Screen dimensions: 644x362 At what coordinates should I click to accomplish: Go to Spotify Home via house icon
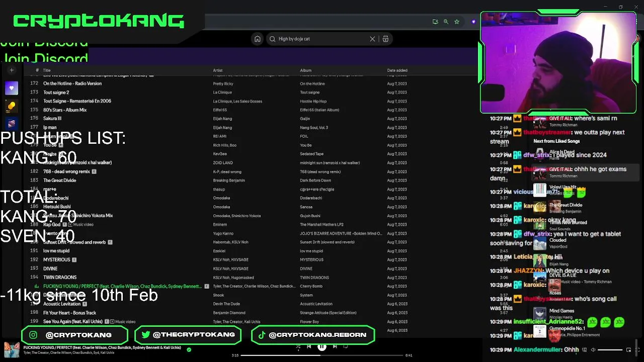[x=257, y=39]
